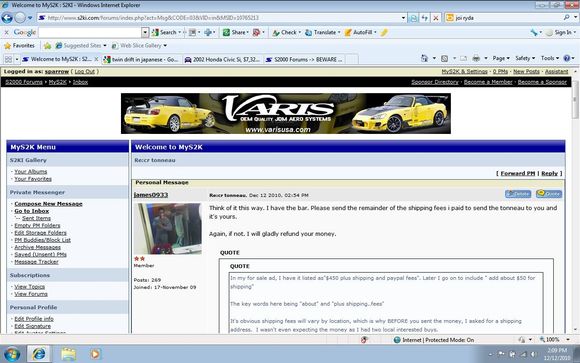This screenshot has width=580, height=363.
Task: Click the Your Albums gallery link
Action: (x=30, y=172)
